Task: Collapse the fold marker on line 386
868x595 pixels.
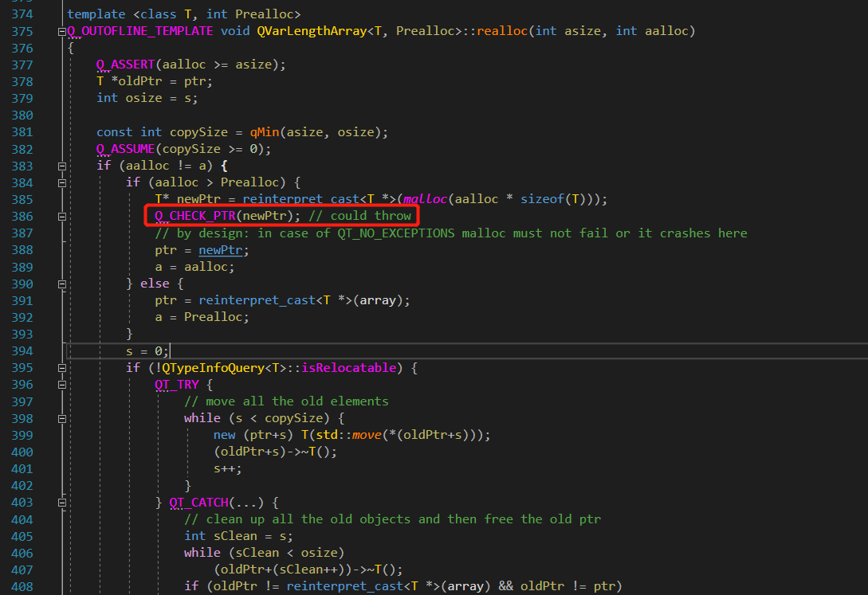Action: tap(61, 216)
